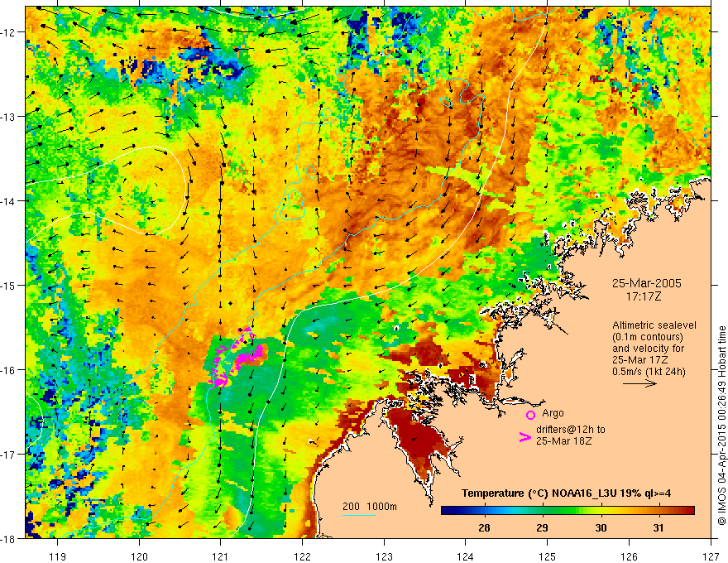
Task: Click the latitude axis label -17
Action: pyautogui.click(x=9, y=454)
